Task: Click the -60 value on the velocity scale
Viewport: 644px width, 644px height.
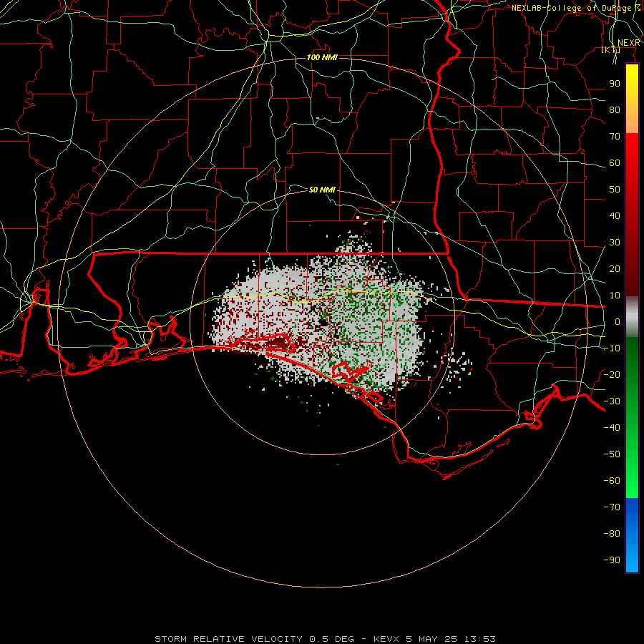Action: tap(612, 481)
